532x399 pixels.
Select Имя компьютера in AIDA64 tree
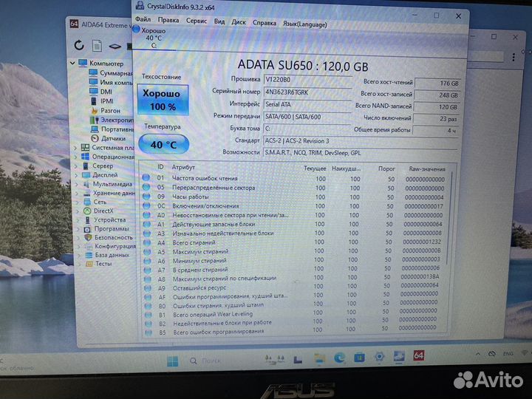(x=112, y=82)
